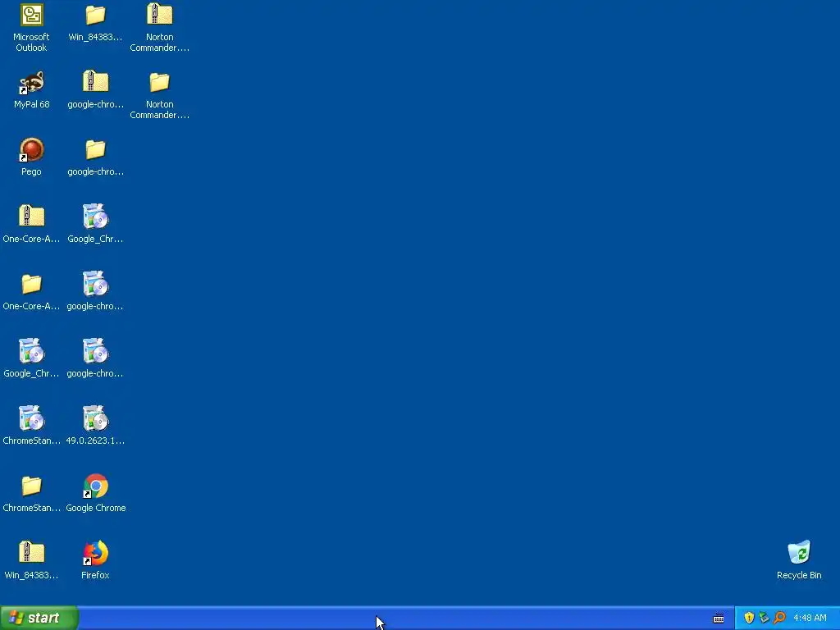
Task: Select google-chro... installer beside One-Core-A... folder
Action: pos(95,291)
